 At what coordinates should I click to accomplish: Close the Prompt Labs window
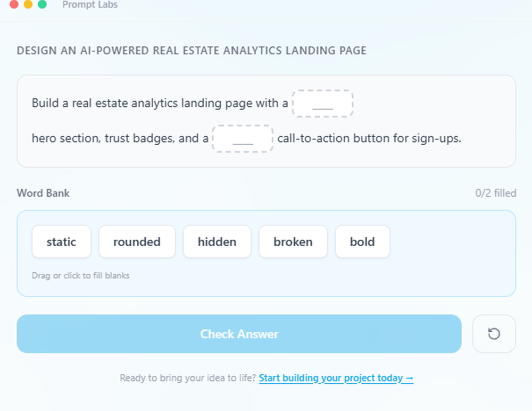coord(14,5)
